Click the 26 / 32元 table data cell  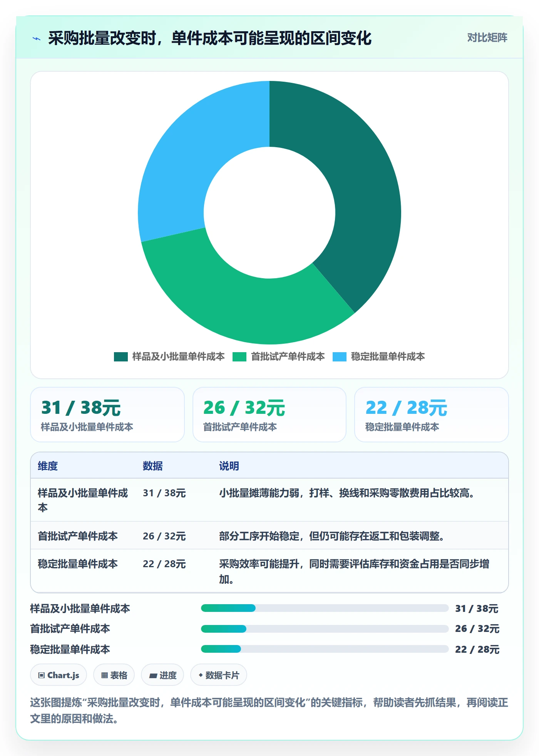[x=174, y=536]
